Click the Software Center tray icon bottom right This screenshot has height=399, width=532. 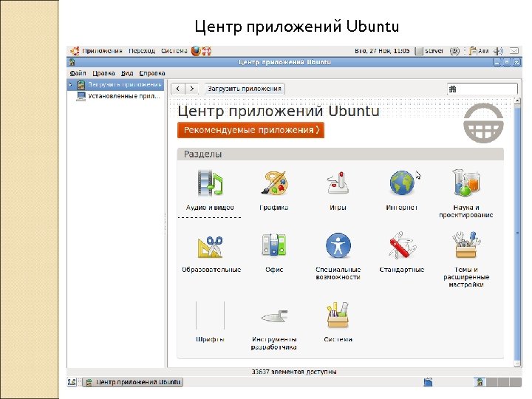coord(480,383)
